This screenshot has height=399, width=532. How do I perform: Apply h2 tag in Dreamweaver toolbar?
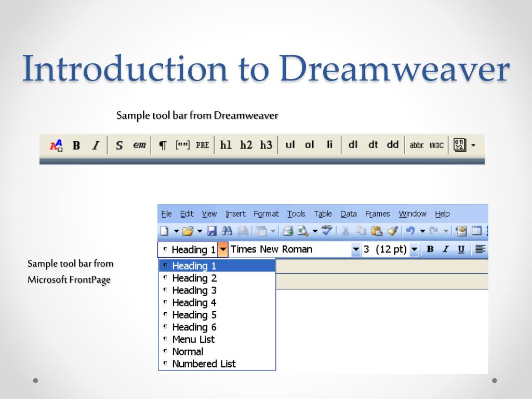point(246,145)
